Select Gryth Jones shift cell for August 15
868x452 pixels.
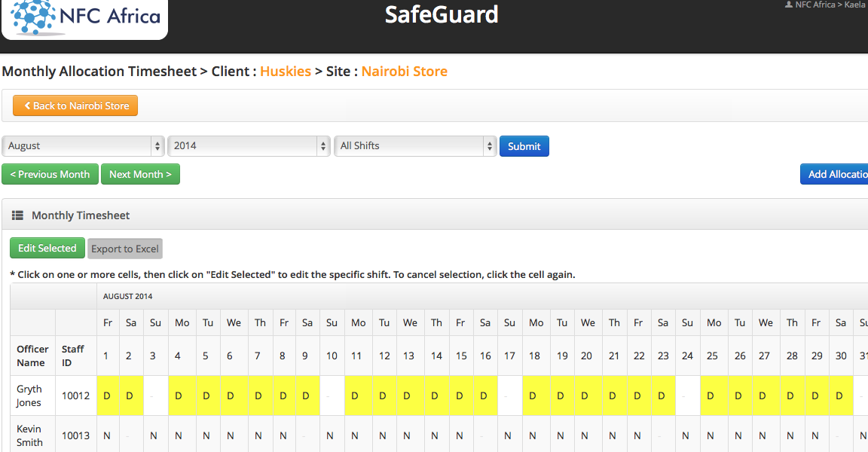click(460, 395)
